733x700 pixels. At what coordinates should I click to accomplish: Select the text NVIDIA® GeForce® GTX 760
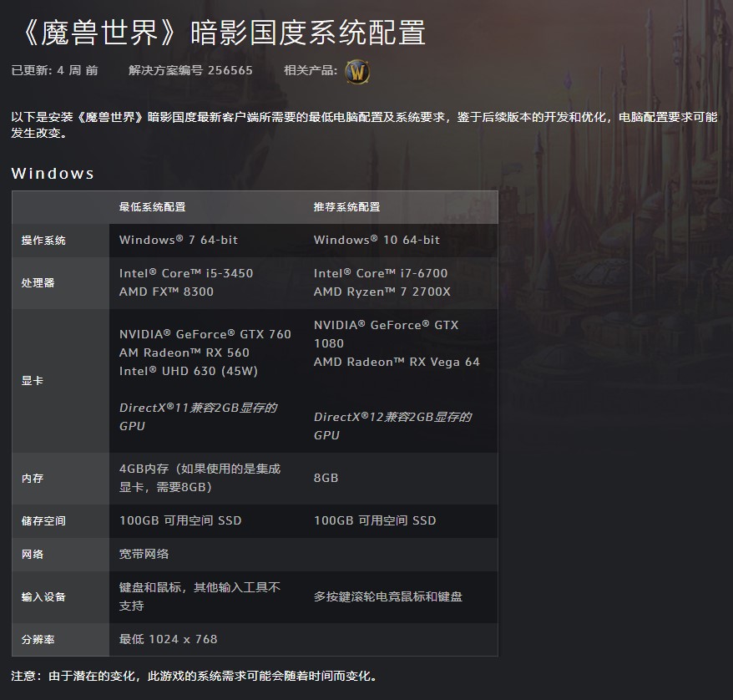[205, 334]
